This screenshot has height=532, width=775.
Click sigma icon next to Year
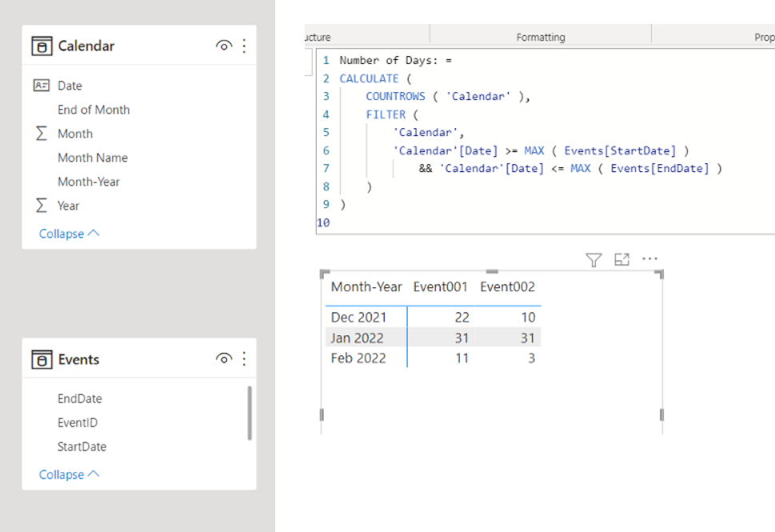click(42, 205)
